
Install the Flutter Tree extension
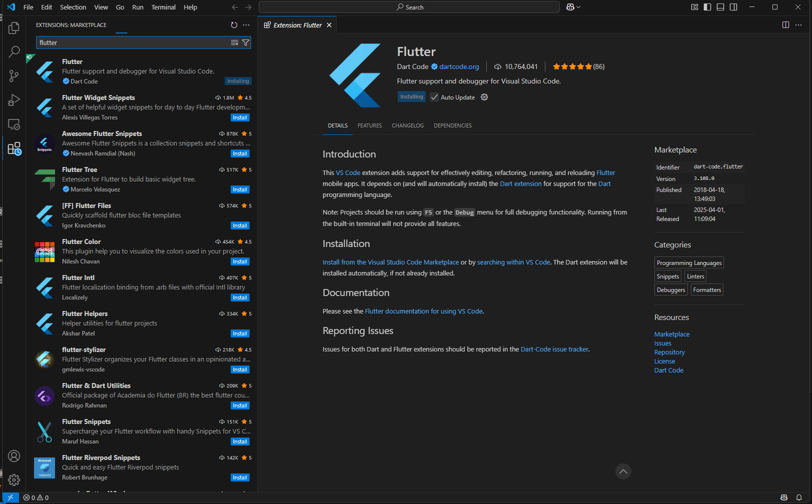point(240,189)
